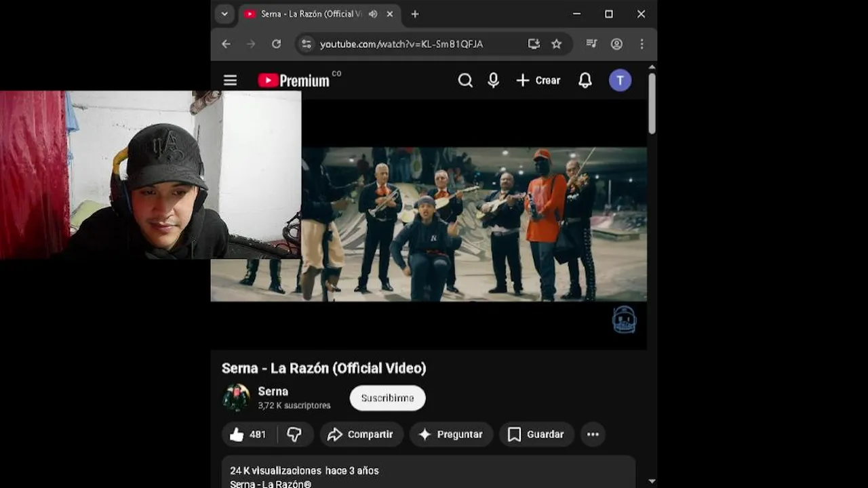Viewport: 868px width, 488px height.
Task: Click the video player frame
Action: (429, 224)
